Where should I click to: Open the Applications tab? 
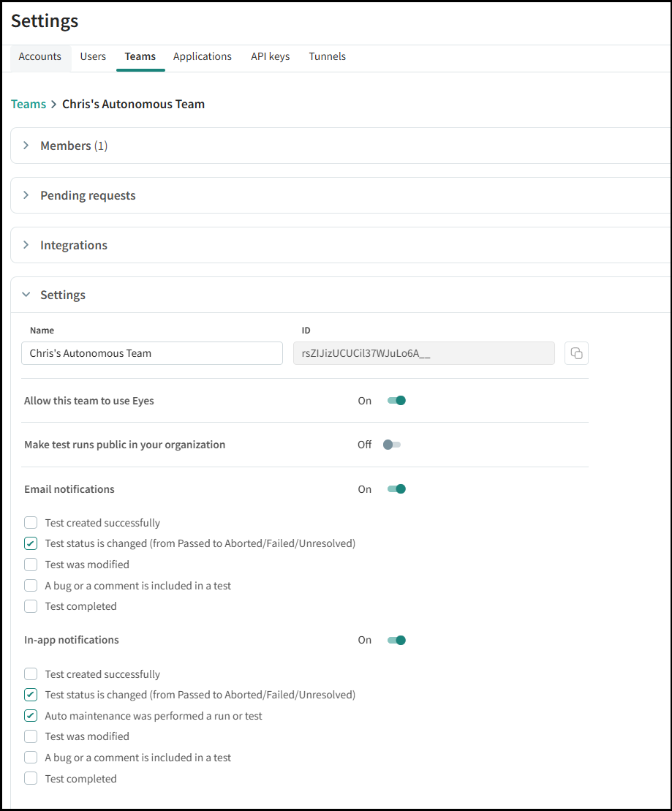click(202, 56)
